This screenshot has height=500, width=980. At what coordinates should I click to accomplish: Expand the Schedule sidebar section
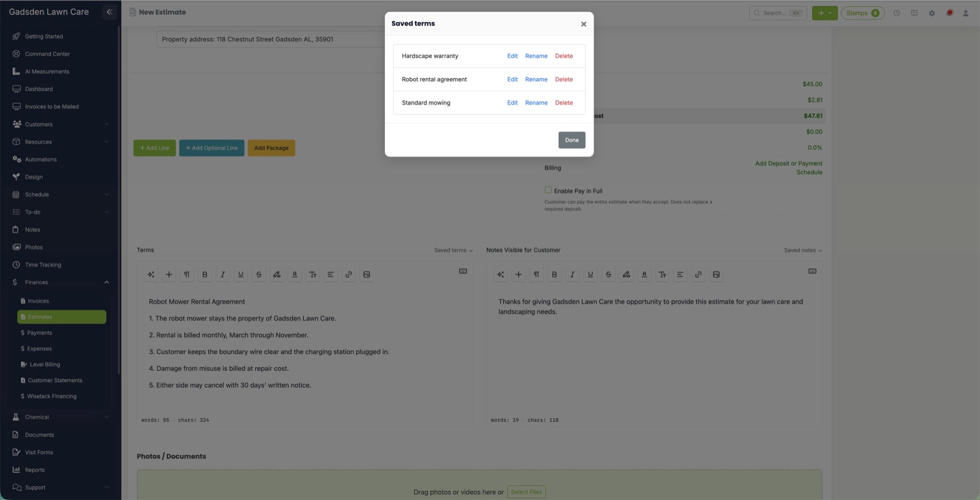tap(60, 195)
